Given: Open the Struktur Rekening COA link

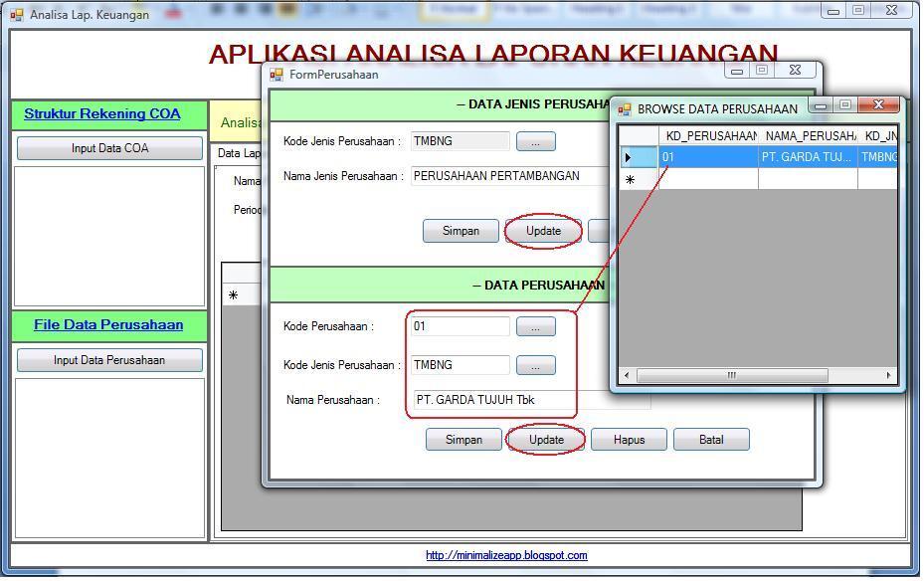Looking at the screenshot, I should coord(101,113).
